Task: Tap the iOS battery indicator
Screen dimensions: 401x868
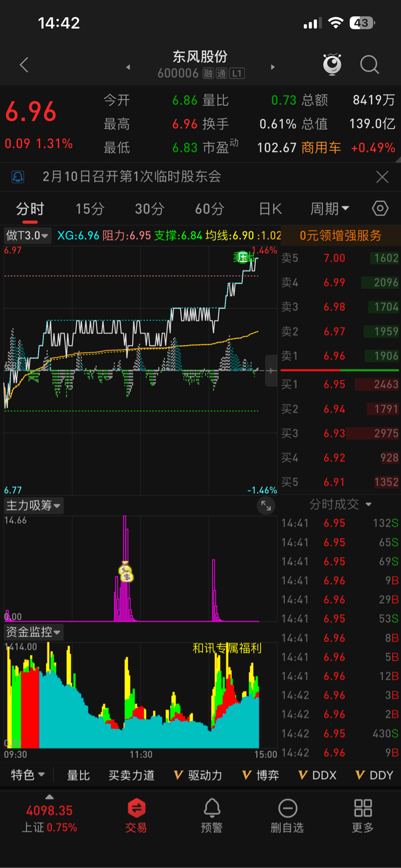Action: point(362,23)
